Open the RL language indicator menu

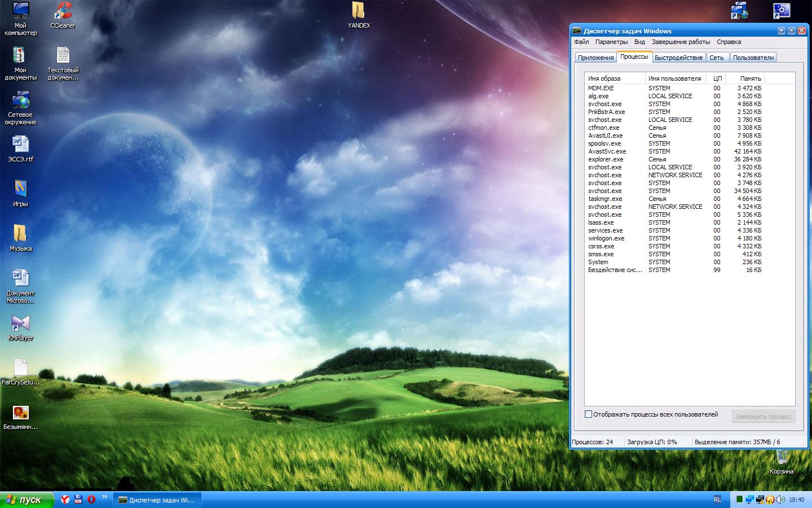coord(717,500)
